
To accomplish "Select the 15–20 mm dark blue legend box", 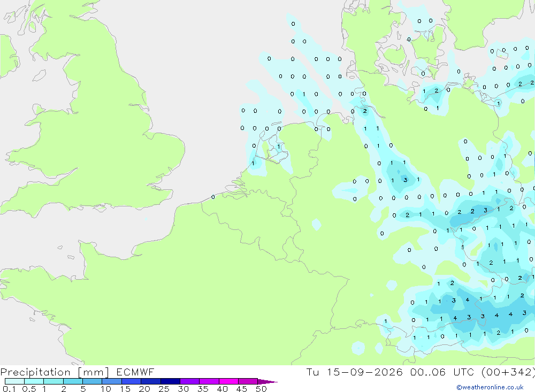I will click(132, 381).
